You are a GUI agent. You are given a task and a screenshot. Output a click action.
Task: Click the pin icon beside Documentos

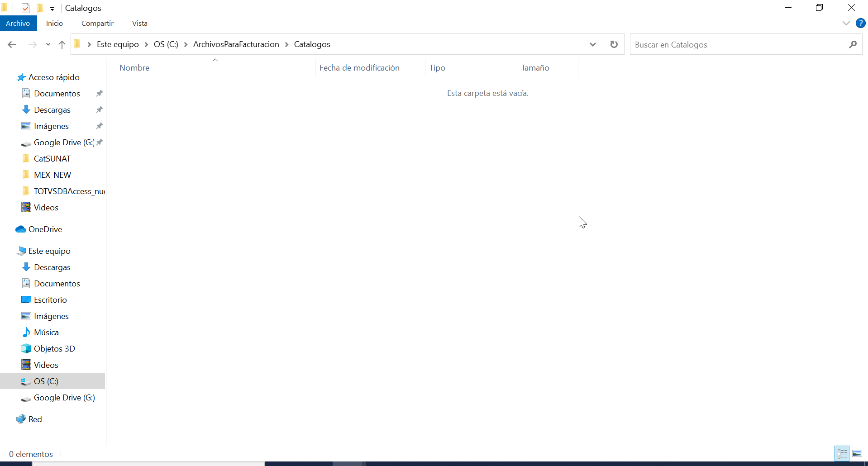(99, 93)
